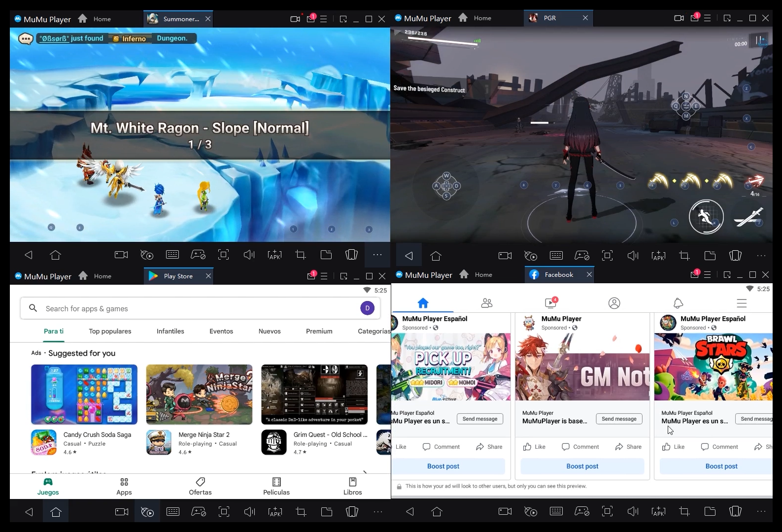
Task: Click gamepad icon in Facebook window toolbar
Action: click(582, 511)
